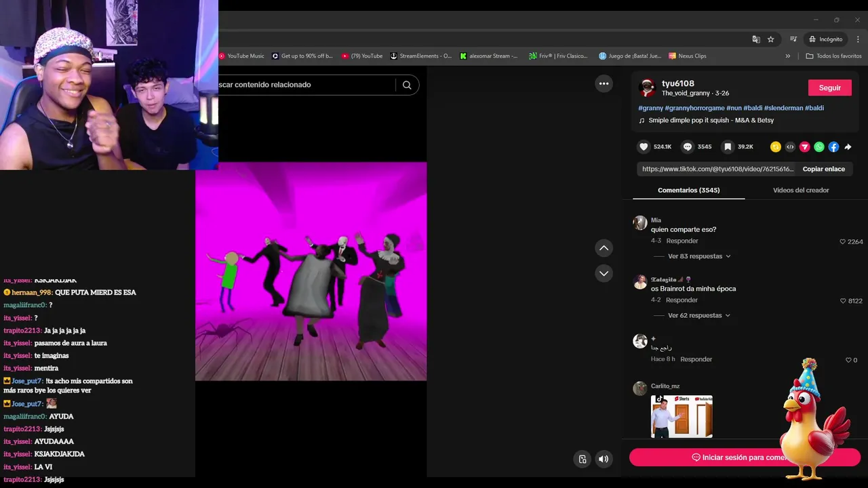Like Mia's comment with 2264 likes

click(843, 242)
